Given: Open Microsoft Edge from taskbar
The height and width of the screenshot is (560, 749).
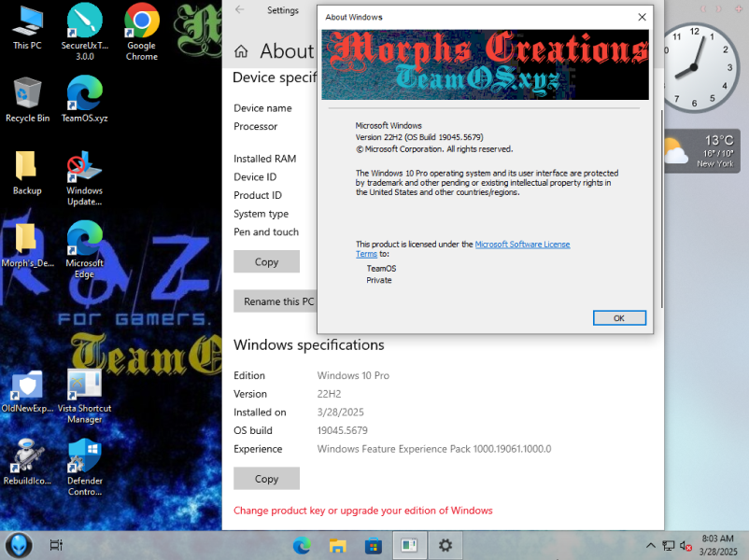Looking at the screenshot, I should (x=302, y=545).
